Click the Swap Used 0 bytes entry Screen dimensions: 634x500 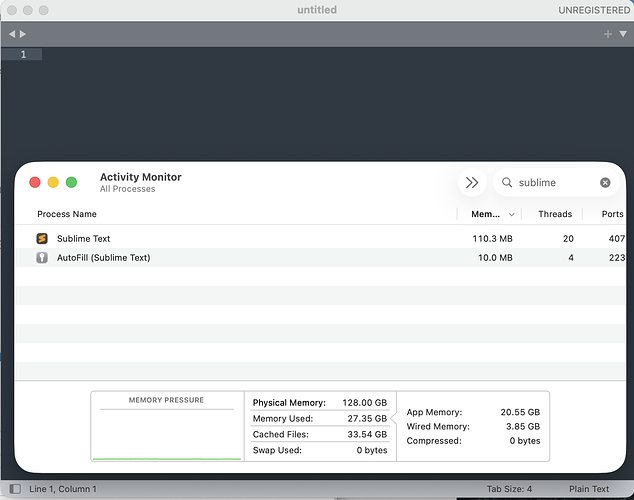(320, 450)
